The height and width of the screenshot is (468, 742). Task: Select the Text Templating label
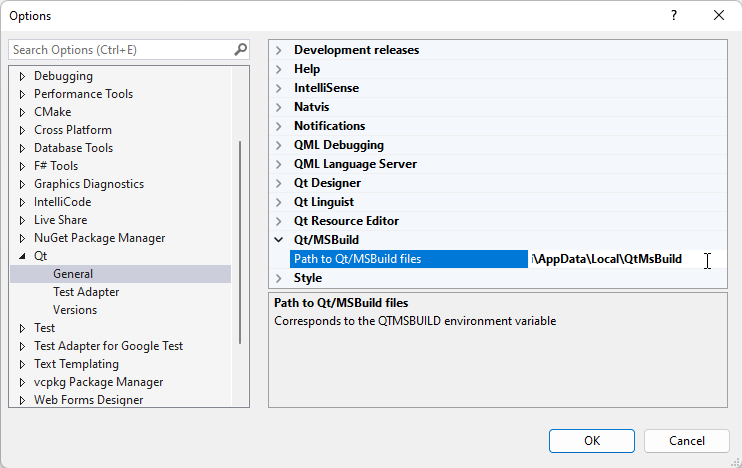pos(76,364)
